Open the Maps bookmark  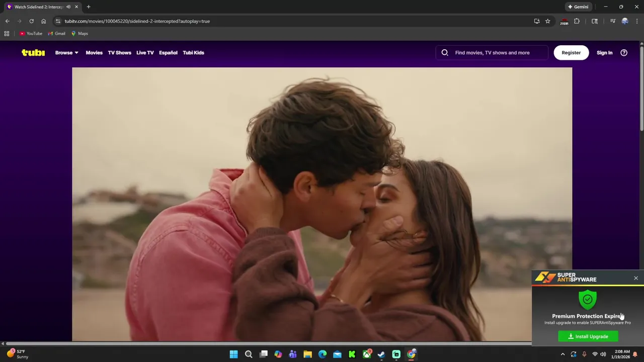point(79,34)
